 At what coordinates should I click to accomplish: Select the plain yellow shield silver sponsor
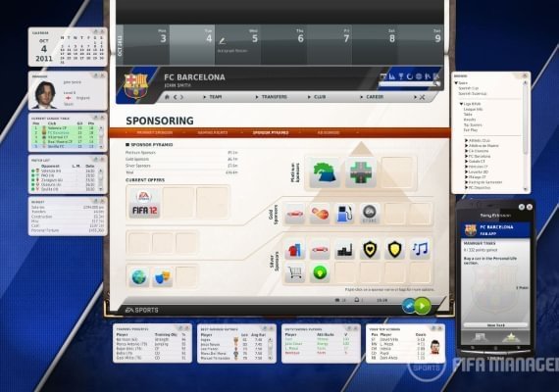point(394,249)
